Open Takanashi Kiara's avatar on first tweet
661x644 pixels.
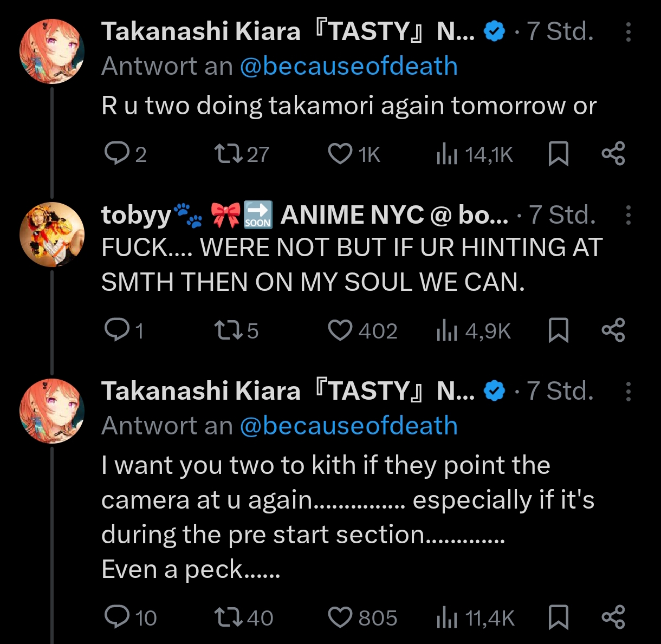click(x=52, y=51)
